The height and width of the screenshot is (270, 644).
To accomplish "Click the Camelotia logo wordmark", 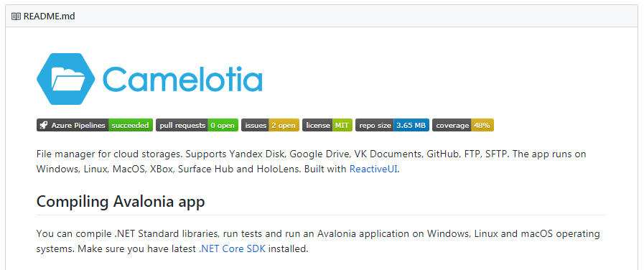I will click(x=182, y=79).
